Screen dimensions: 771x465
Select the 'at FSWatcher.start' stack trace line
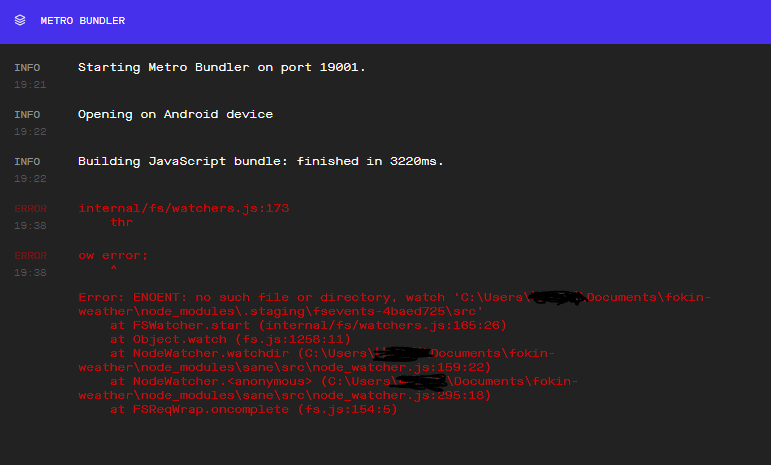308,325
